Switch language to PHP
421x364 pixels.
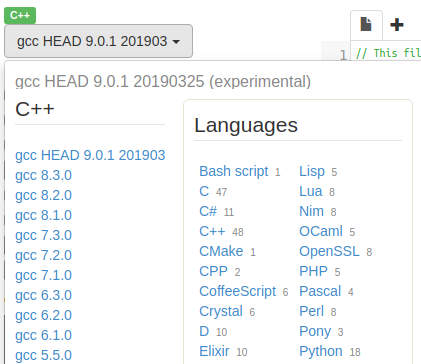314,271
